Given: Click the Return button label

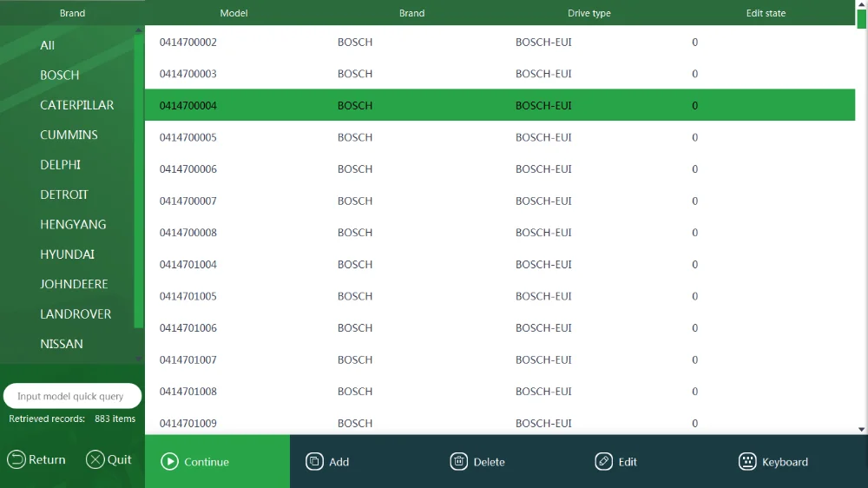Looking at the screenshot, I should tap(47, 459).
